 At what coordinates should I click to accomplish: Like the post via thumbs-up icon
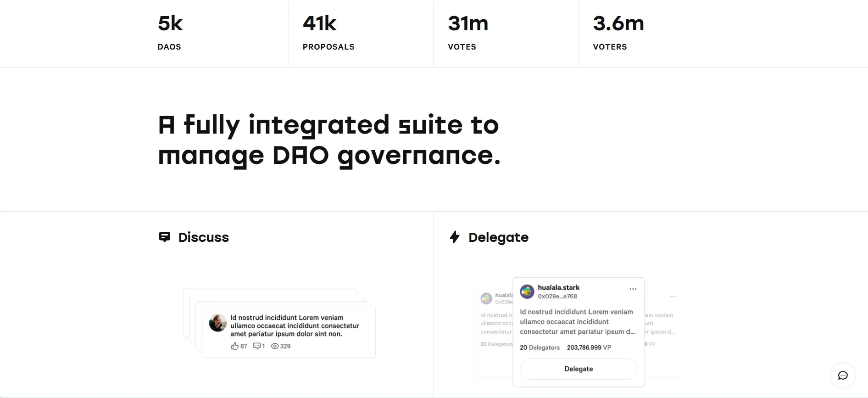click(x=235, y=346)
